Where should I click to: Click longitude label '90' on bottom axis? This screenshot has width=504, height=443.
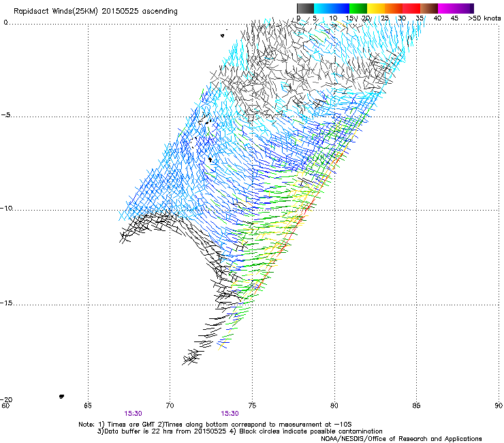pyautogui.click(x=499, y=406)
